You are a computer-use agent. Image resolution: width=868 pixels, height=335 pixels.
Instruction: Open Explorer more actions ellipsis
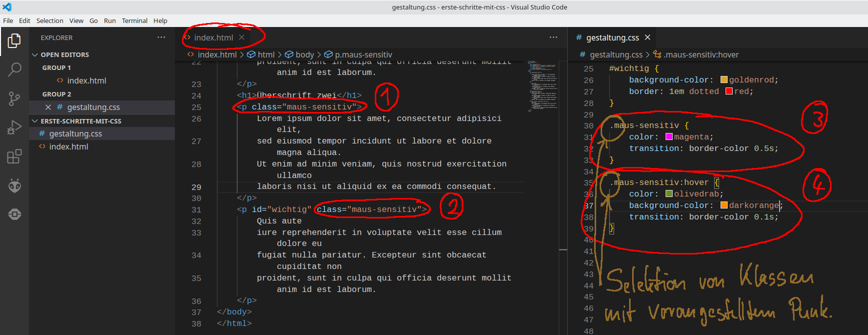coord(161,37)
